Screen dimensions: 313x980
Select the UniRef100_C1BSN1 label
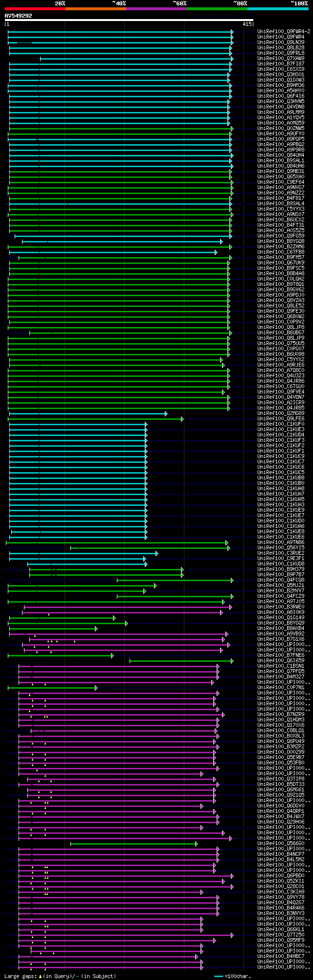click(281, 666)
